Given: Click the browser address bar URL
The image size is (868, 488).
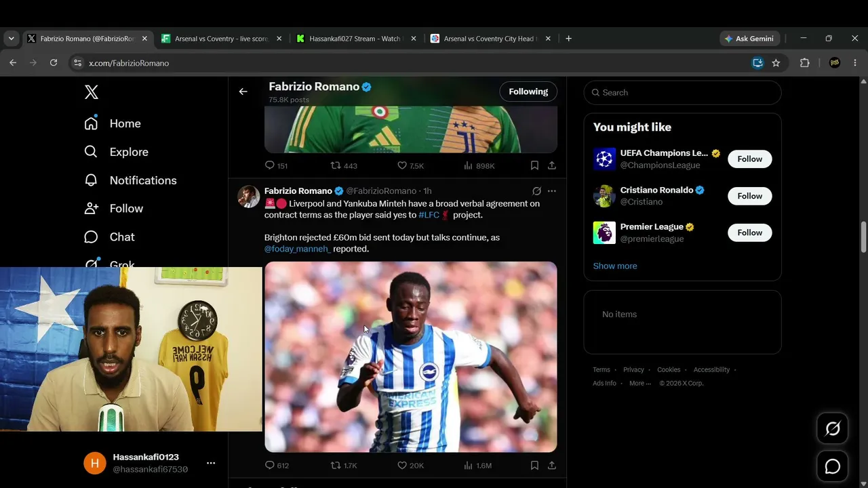Looking at the screenshot, I should [129, 63].
